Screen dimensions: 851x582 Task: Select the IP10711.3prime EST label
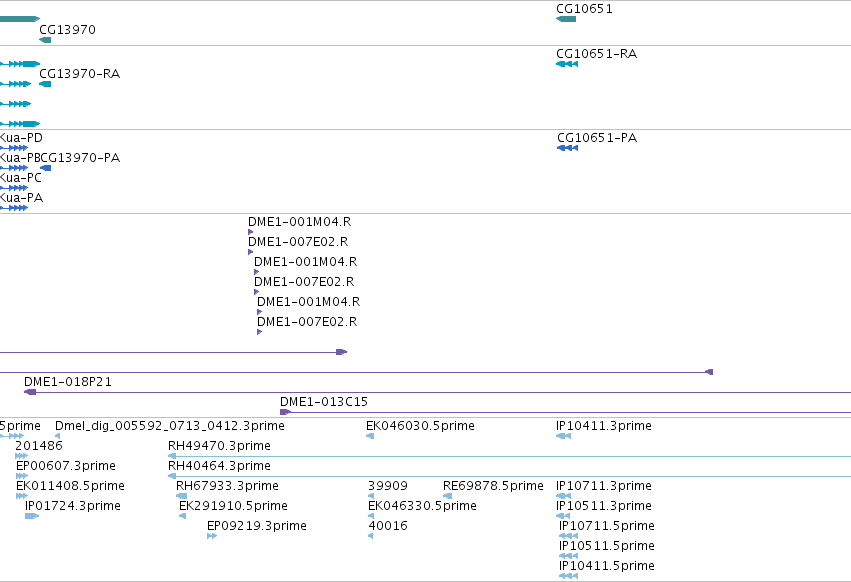(604, 486)
